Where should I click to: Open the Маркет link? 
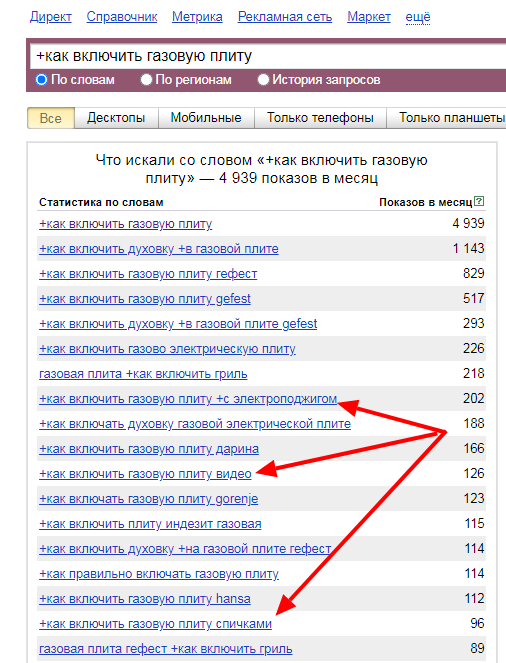[x=369, y=17]
